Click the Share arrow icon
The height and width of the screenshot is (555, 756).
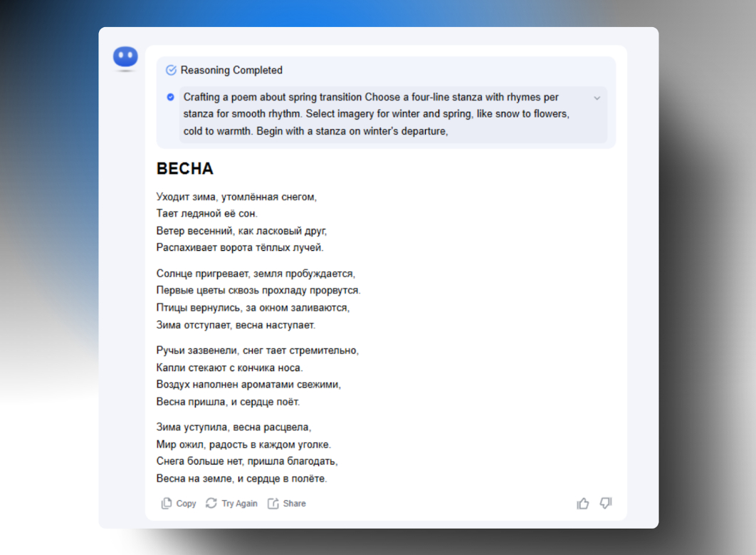pos(273,504)
